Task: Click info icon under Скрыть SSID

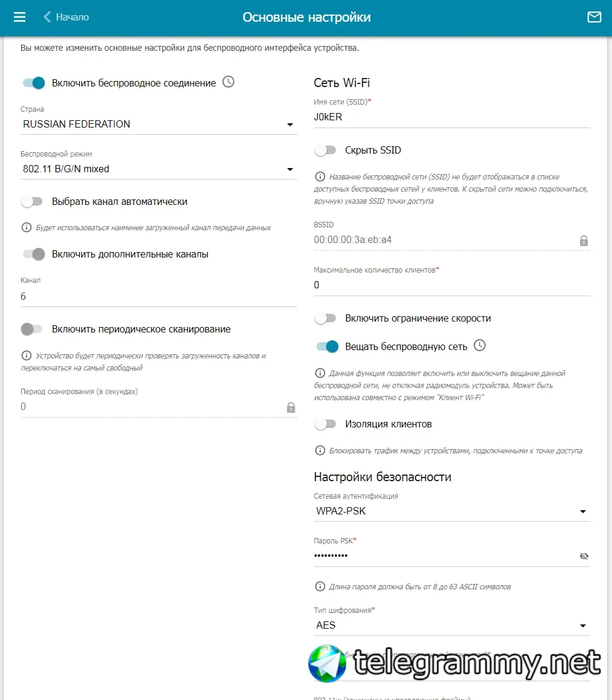Action: 320,177
